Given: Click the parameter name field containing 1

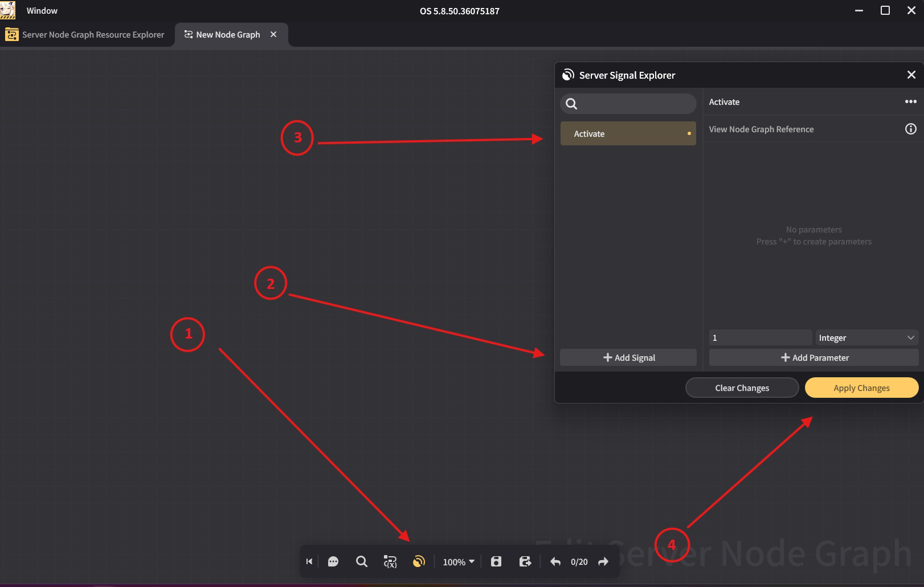Looking at the screenshot, I should (761, 337).
